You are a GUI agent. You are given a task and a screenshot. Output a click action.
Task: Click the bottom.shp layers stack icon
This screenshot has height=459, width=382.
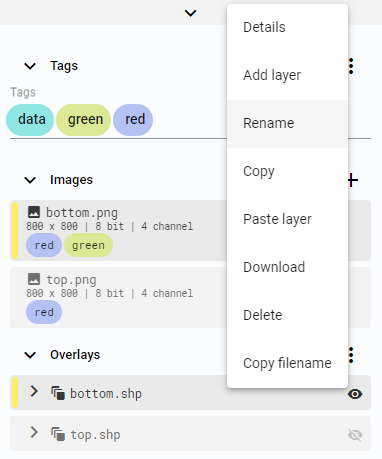[x=58, y=393]
